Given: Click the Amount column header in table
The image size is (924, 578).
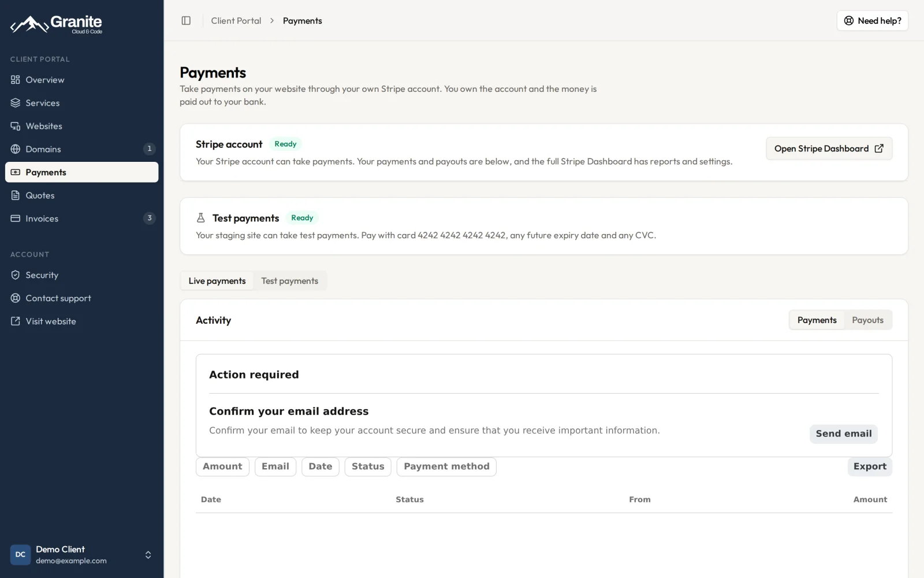Looking at the screenshot, I should pos(870,499).
